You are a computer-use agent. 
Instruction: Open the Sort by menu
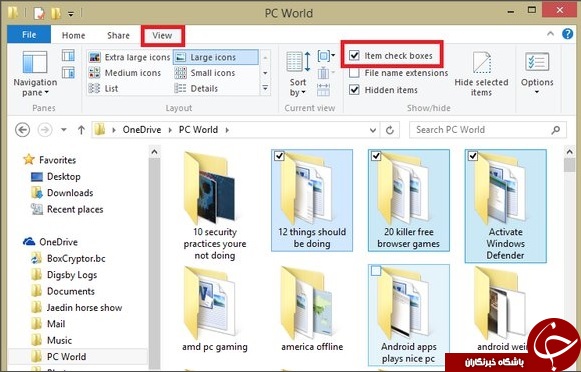click(x=298, y=74)
